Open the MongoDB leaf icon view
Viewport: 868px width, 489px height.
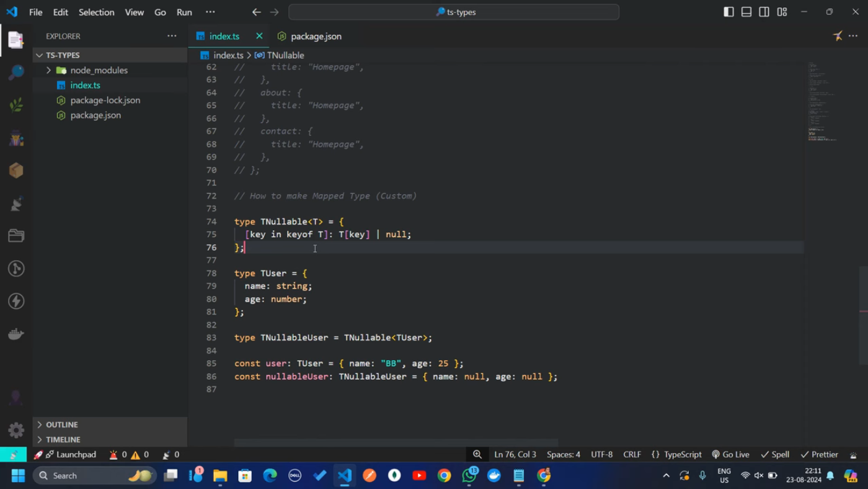[16, 105]
